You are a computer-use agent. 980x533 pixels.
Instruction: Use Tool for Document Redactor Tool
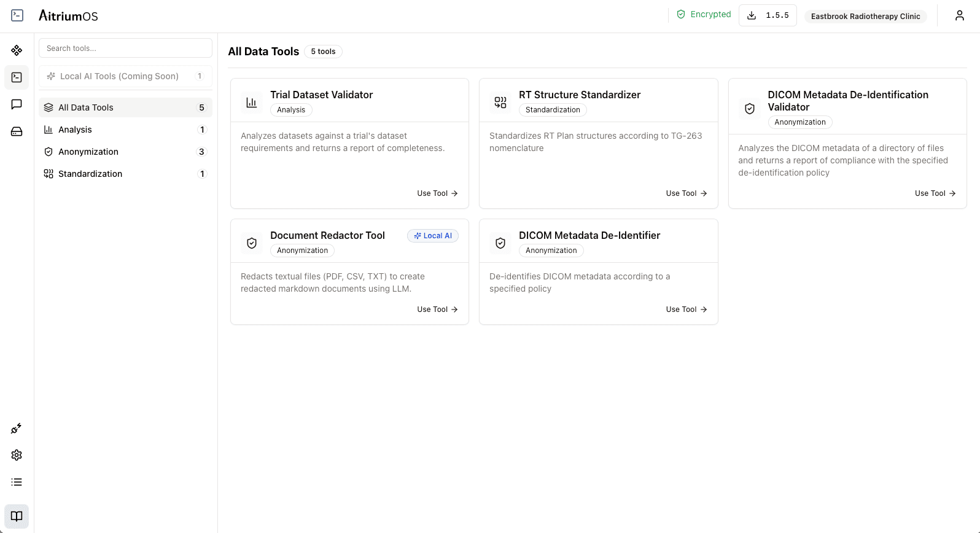pyautogui.click(x=437, y=309)
